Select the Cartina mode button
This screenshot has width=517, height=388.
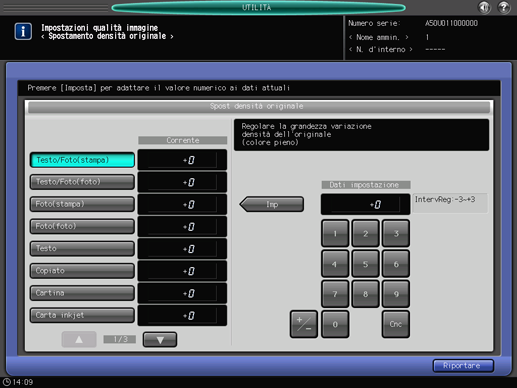point(82,293)
